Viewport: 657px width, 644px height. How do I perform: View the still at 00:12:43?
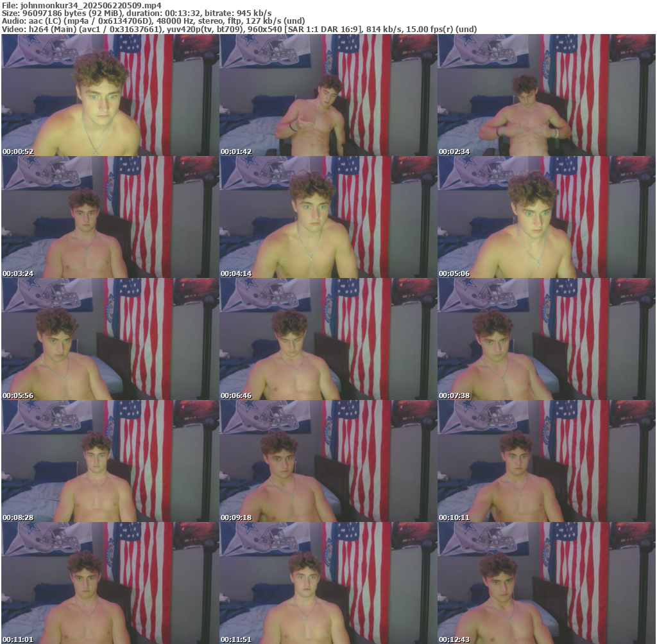547,583
